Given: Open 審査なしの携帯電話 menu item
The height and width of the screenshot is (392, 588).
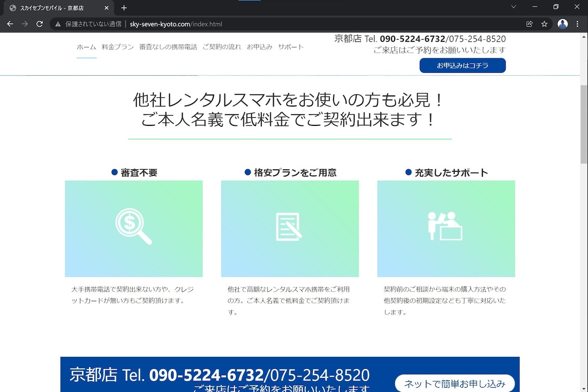Looking at the screenshot, I should (x=168, y=47).
